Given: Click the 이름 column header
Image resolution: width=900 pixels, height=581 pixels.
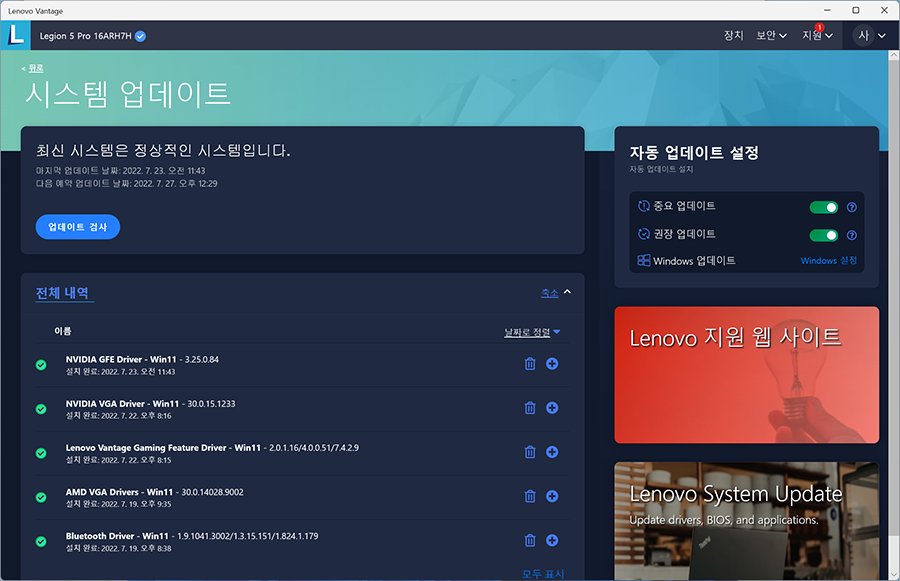Looking at the screenshot, I should pos(63,331).
